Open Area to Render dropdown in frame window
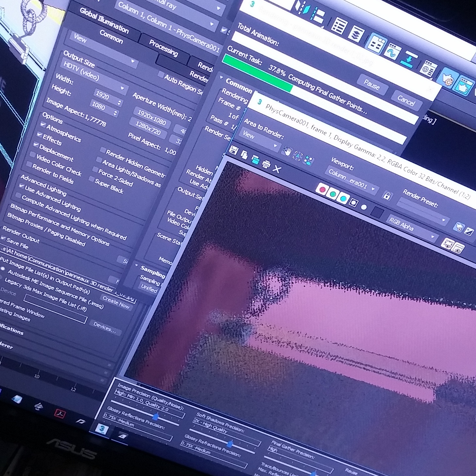 260,139
